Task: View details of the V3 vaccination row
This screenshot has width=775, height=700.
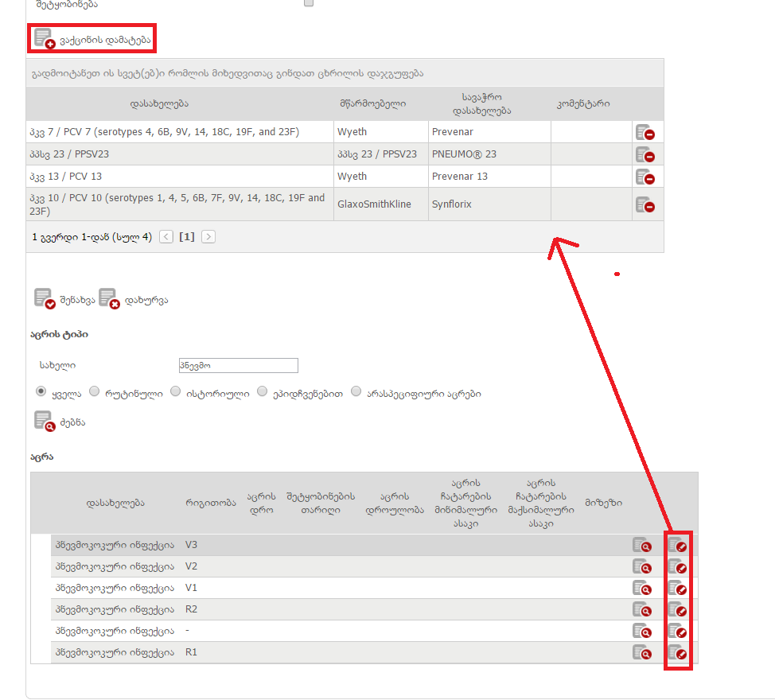Action: tap(642, 546)
